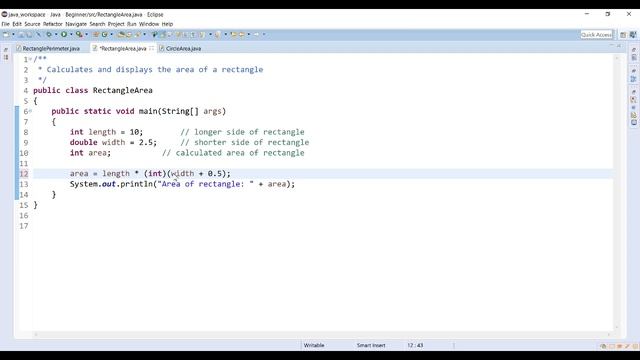Click the Open Task toolbar icon

pyautogui.click(x=129, y=35)
